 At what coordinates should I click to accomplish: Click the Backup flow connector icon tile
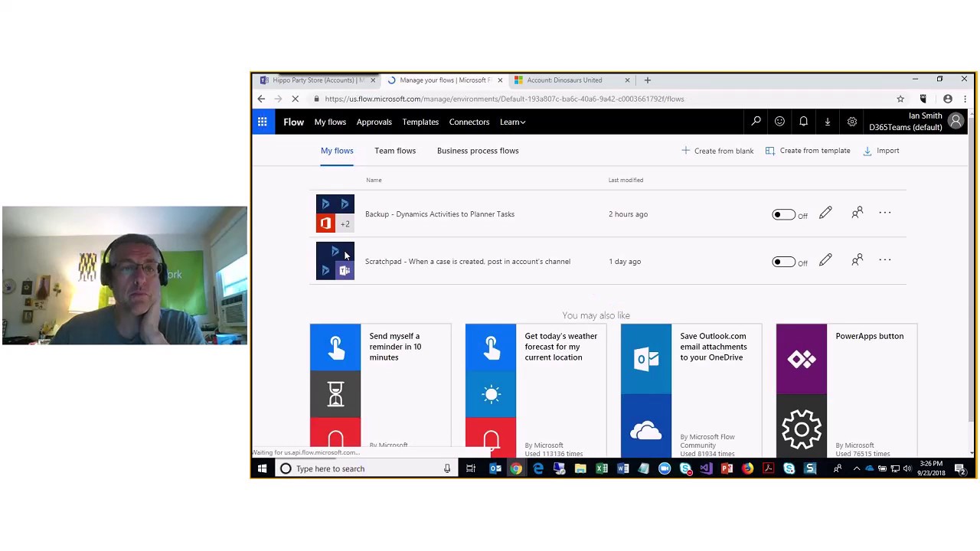335,214
